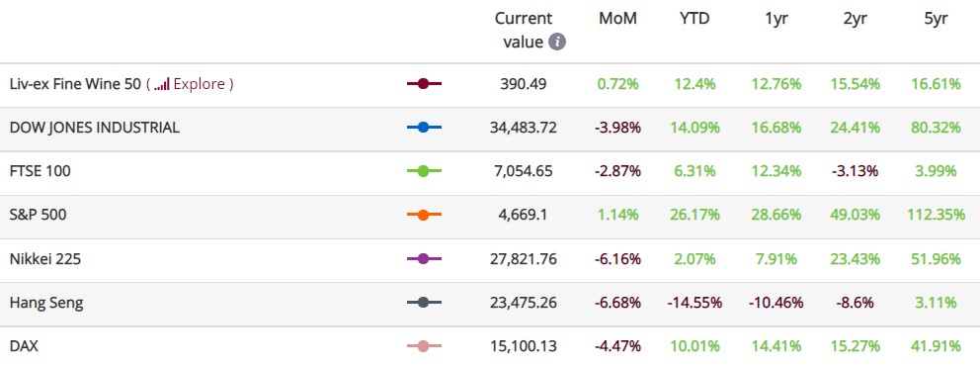Click the 1yr column header

[776, 19]
